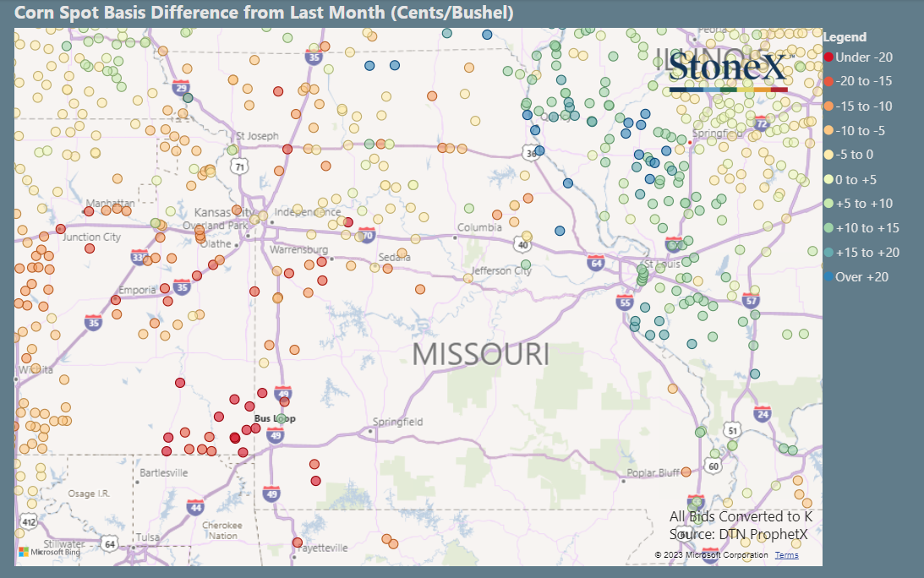Click the MISSOURI state label
924x578 pixels.
tap(480, 355)
